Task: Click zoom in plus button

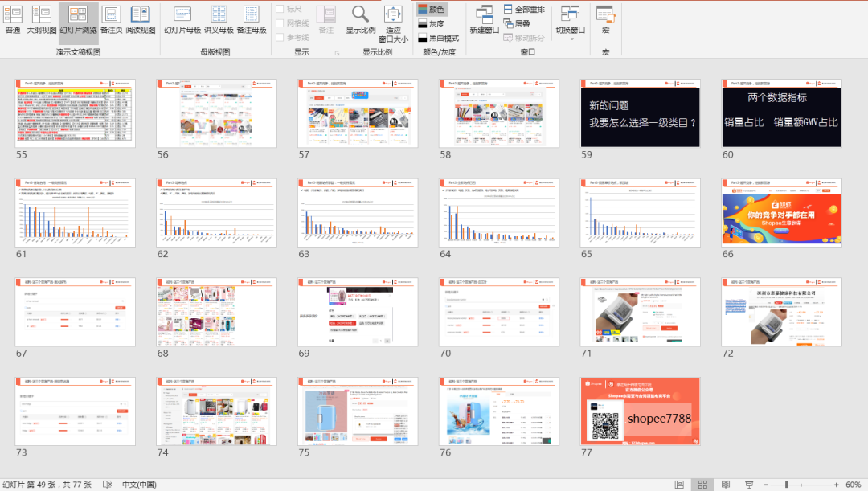Action: point(836,485)
